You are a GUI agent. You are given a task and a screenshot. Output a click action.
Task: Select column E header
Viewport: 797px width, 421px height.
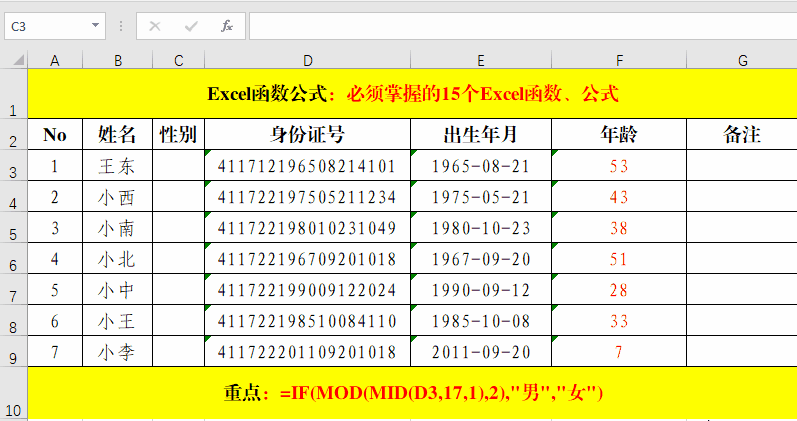pos(481,61)
